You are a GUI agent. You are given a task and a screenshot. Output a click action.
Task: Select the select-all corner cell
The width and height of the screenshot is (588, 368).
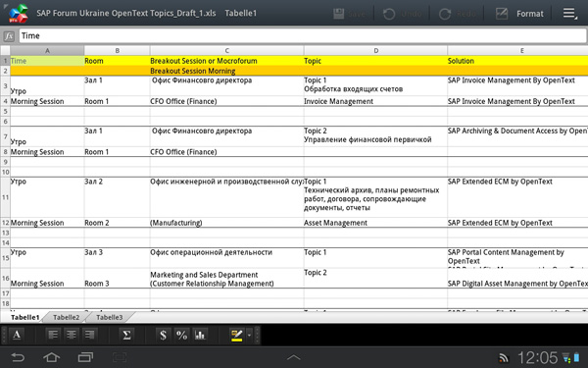click(x=5, y=50)
